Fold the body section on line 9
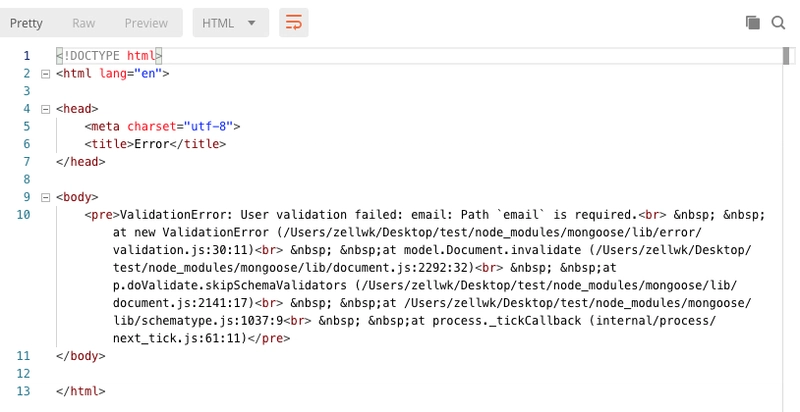 point(45,198)
